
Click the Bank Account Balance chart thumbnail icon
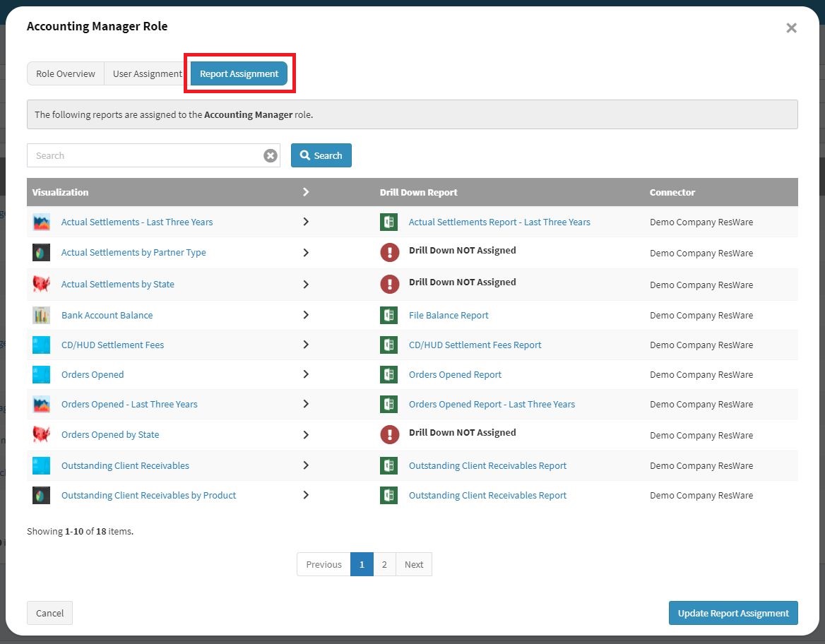[x=40, y=315]
